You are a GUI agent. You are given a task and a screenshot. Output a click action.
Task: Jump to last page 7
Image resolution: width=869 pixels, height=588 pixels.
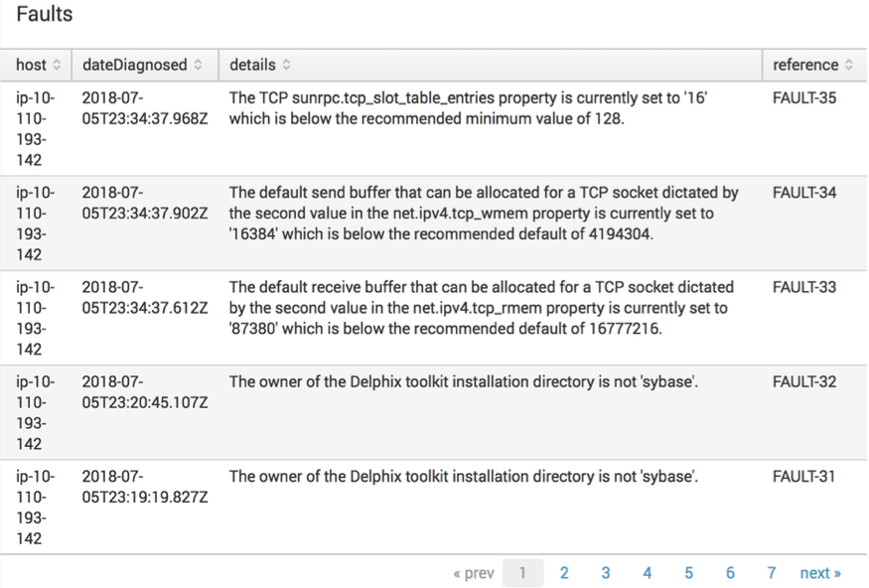click(x=772, y=573)
